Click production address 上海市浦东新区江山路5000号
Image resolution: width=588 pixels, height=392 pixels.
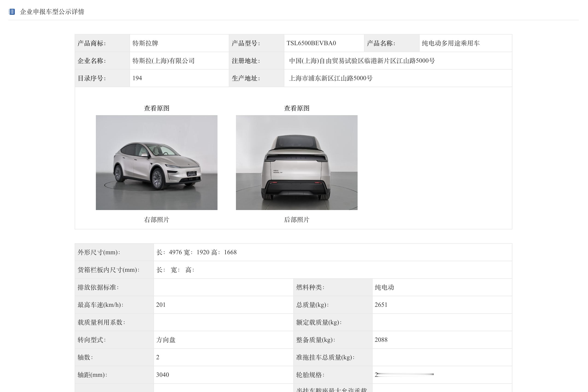pyautogui.click(x=331, y=78)
